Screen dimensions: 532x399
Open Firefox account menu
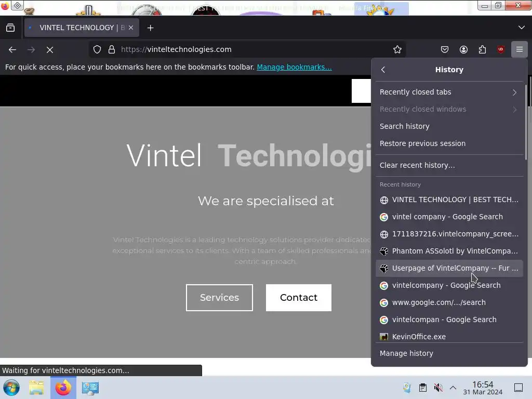coord(463,49)
